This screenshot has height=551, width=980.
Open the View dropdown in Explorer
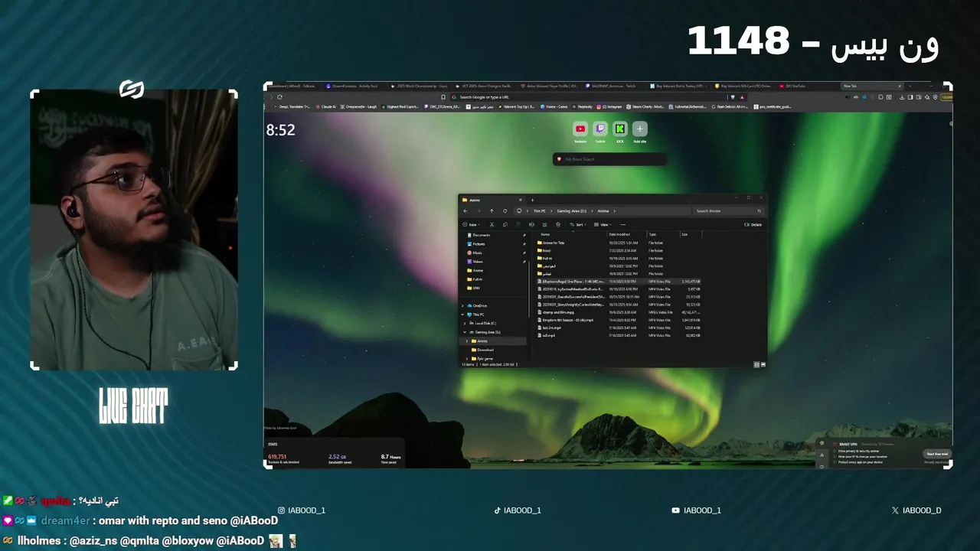(603, 224)
